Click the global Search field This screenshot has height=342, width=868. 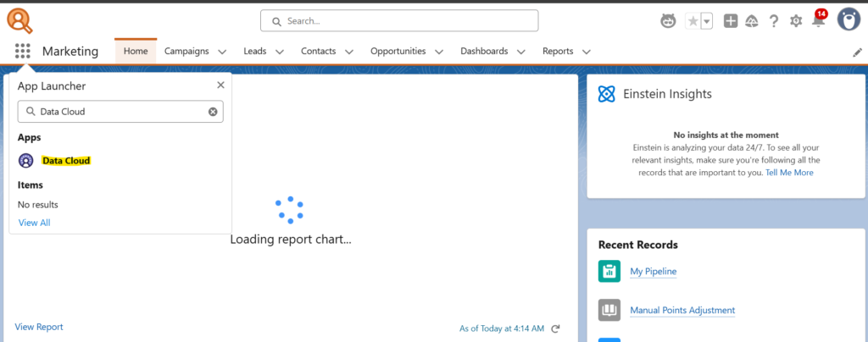(x=399, y=21)
